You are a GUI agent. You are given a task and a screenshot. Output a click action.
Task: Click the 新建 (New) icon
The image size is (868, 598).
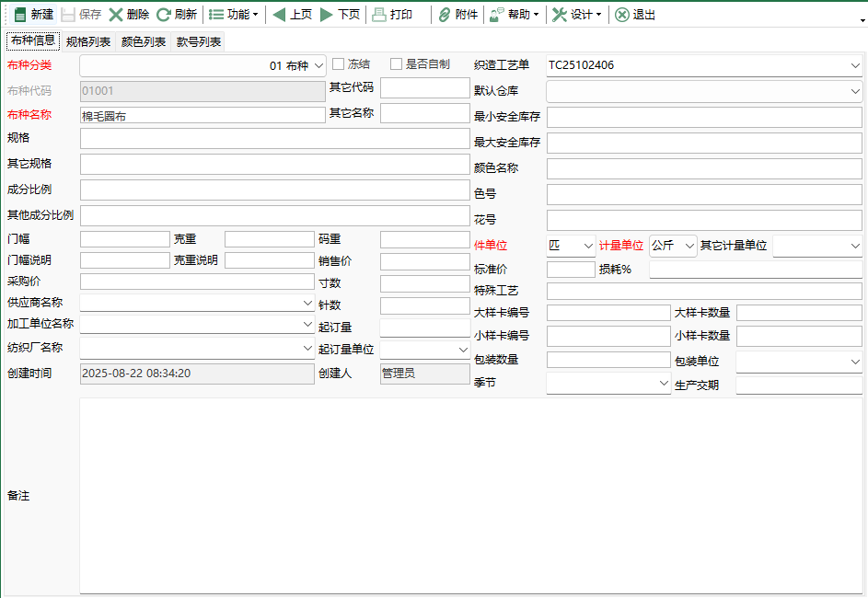[x=20, y=14]
